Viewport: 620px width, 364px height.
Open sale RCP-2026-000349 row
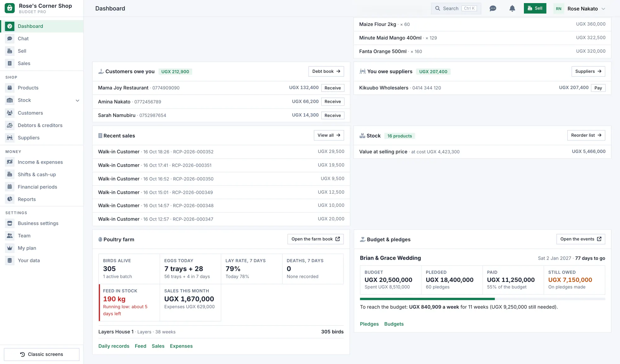click(x=221, y=192)
